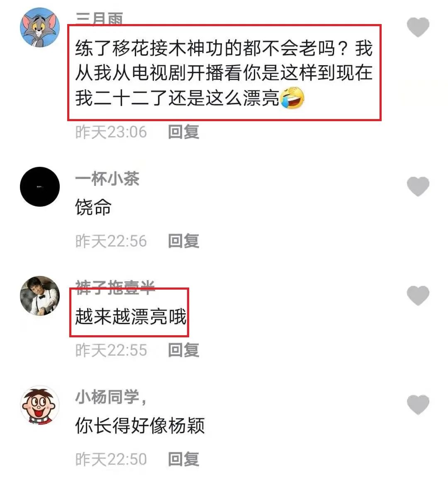Viewport: 448px width, 490px height.
Task: Select the comment text 越来越漂亮哦
Action: [131, 317]
